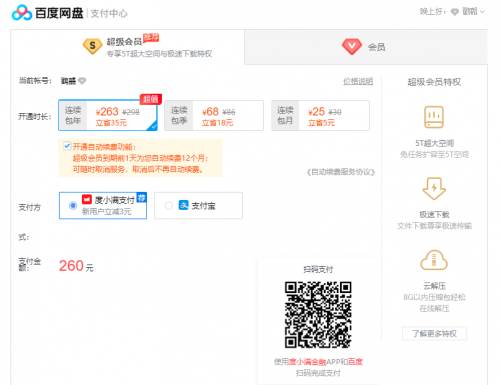Click the 扫码支付 heading
500x385 pixels.
point(318,269)
